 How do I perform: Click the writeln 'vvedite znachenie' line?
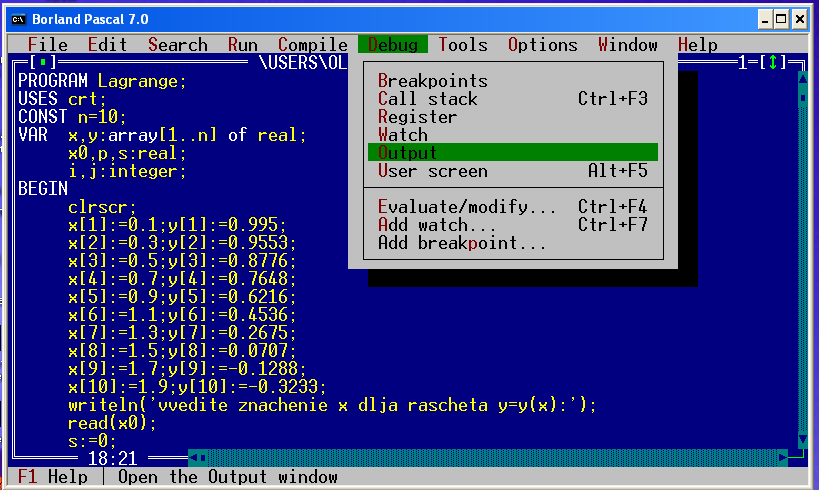click(x=332, y=405)
